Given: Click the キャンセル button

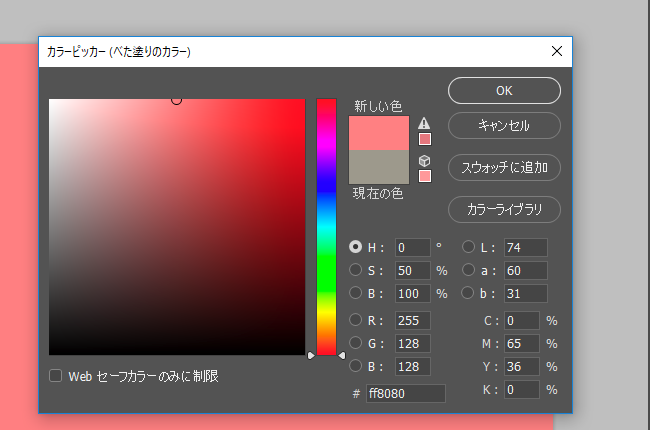Looking at the screenshot, I should click(504, 126).
